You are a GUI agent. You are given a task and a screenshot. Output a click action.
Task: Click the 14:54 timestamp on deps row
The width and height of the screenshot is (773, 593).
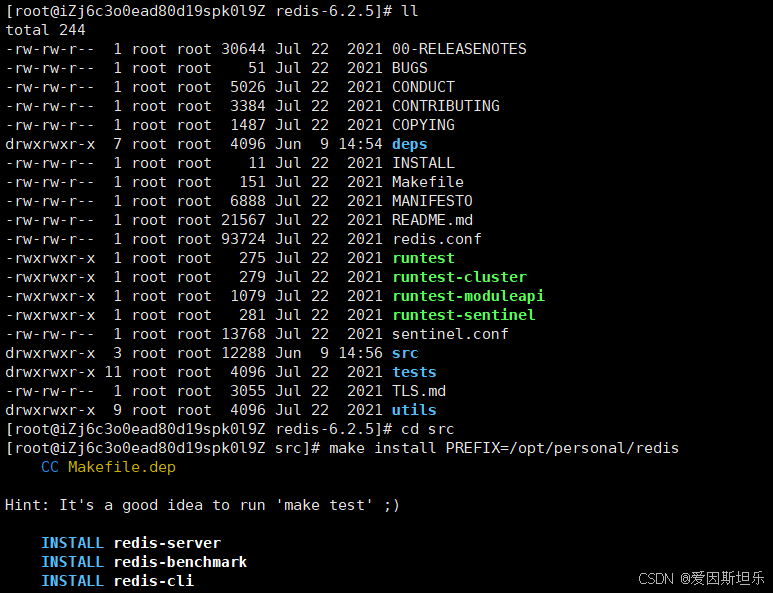click(x=360, y=144)
